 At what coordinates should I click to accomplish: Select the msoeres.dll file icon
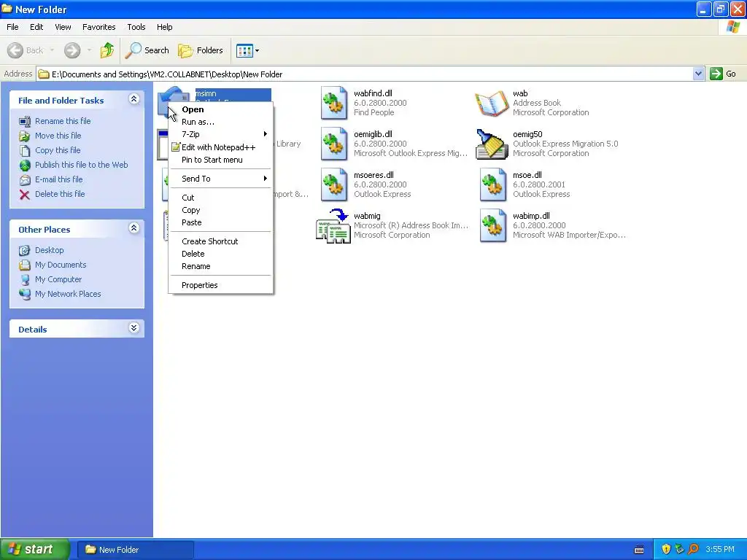(334, 184)
